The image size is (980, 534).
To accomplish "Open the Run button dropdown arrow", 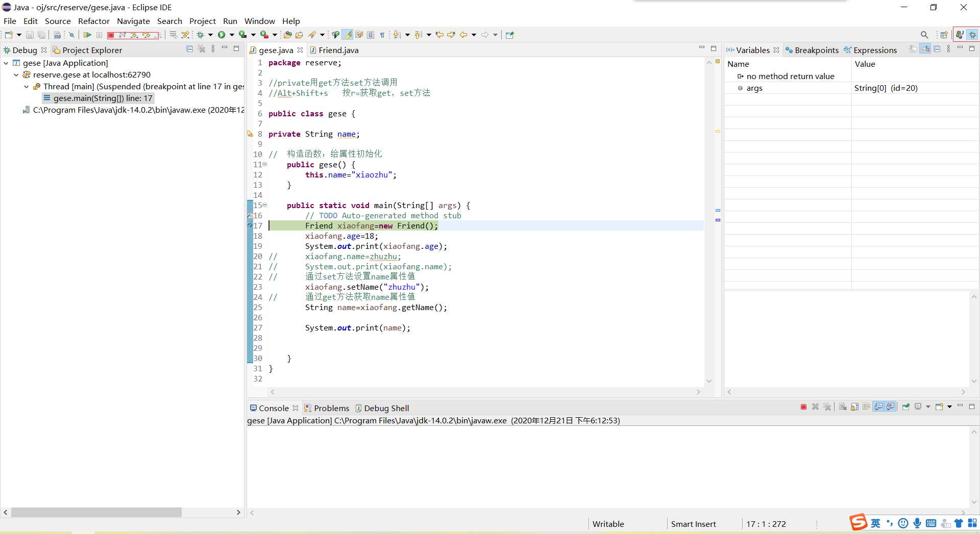I will click(x=232, y=35).
